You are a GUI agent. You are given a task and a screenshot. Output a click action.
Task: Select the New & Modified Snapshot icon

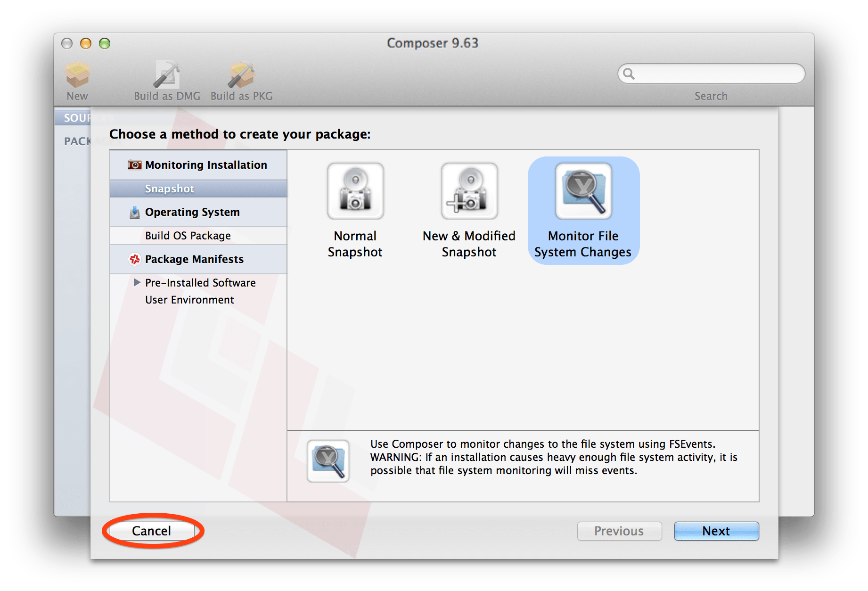[469, 191]
